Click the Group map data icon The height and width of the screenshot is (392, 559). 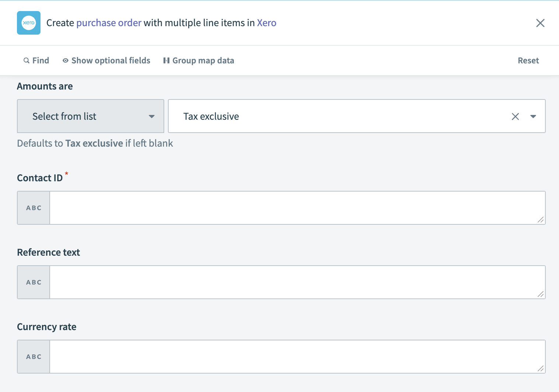166,60
